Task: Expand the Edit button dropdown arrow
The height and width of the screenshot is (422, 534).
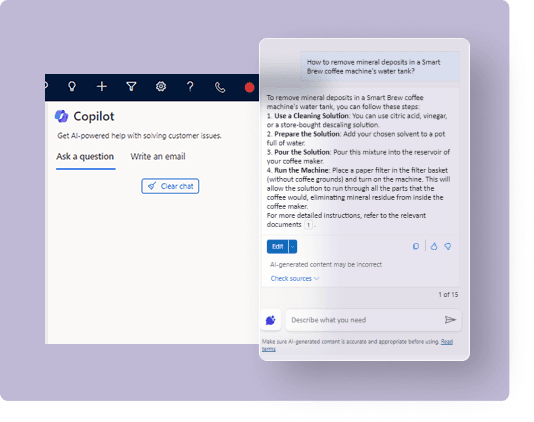Action: click(293, 247)
